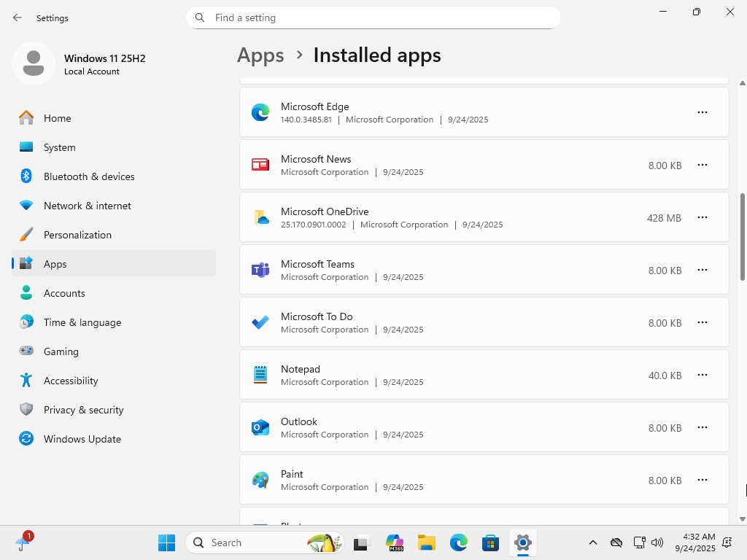The height and width of the screenshot is (560, 747).
Task: Click the Outlook app icon
Action: 260,427
